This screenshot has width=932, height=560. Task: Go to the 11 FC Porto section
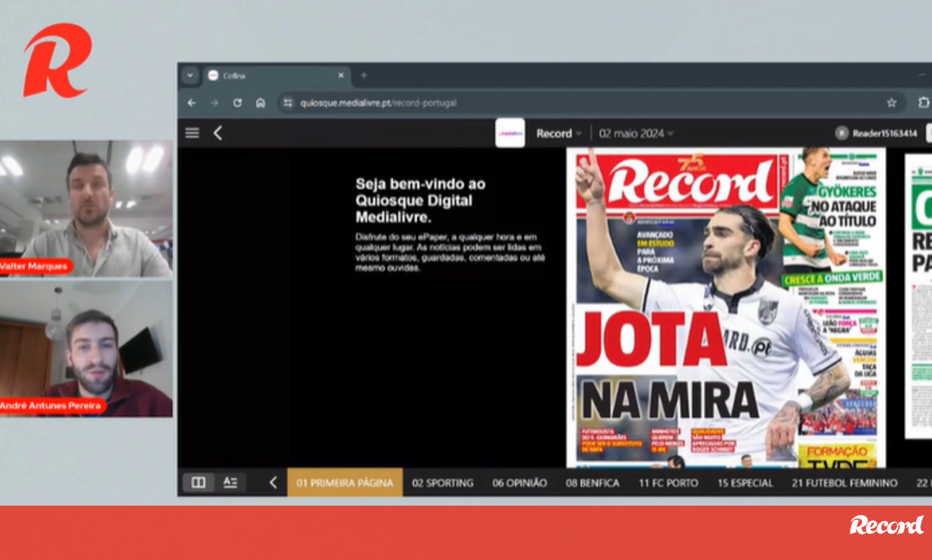668,483
